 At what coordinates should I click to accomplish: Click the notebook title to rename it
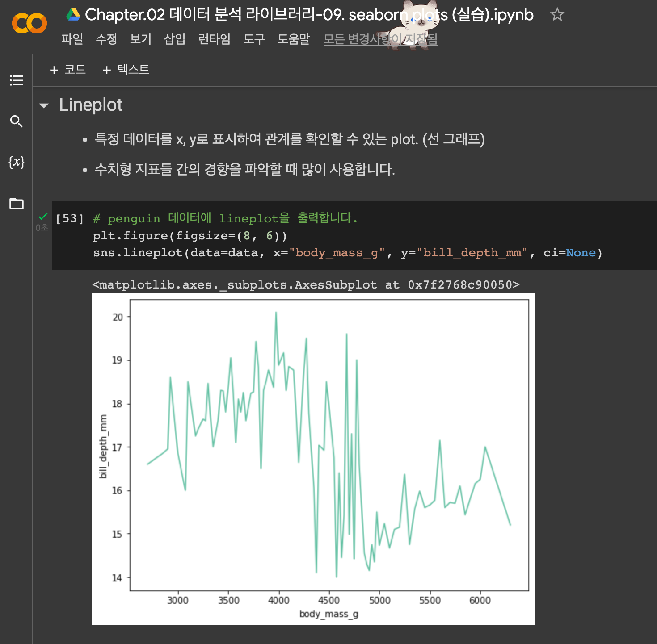309,15
